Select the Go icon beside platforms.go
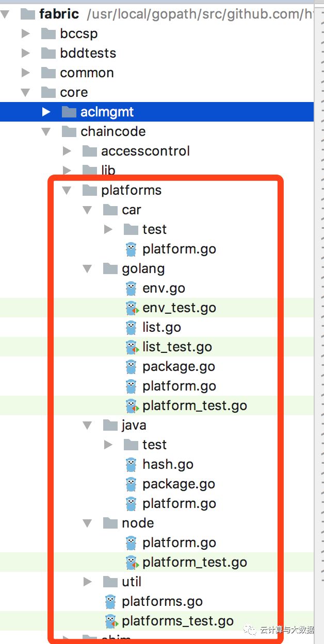This screenshot has width=324, height=644. pos(110,601)
